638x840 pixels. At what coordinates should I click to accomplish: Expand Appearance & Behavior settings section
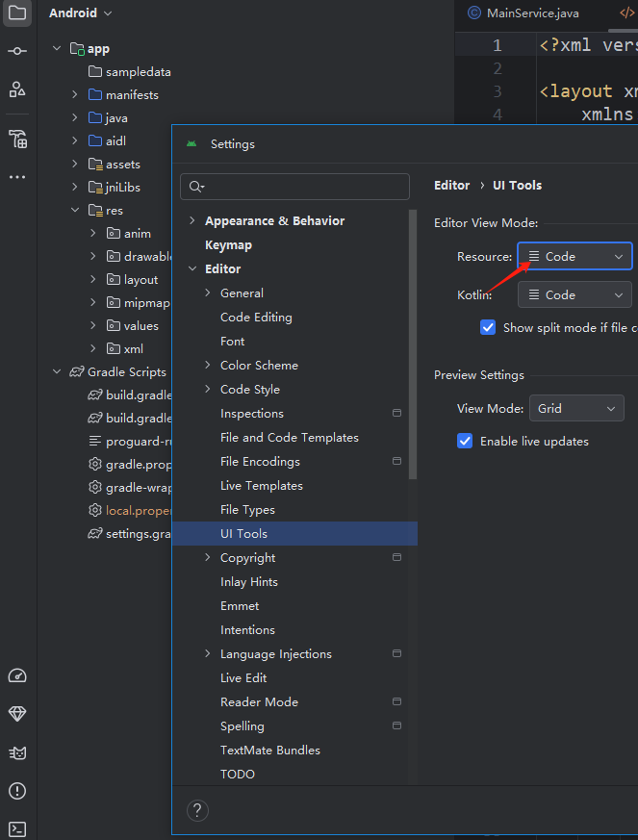pyautogui.click(x=192, y=220)
